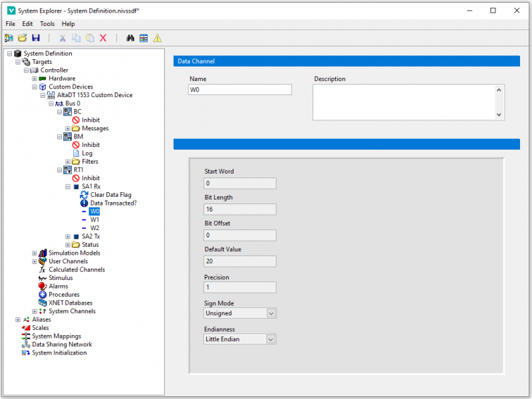Click the yellow warning triangle icon
Viewport: 532px width, 399px height.
point(157,38)
